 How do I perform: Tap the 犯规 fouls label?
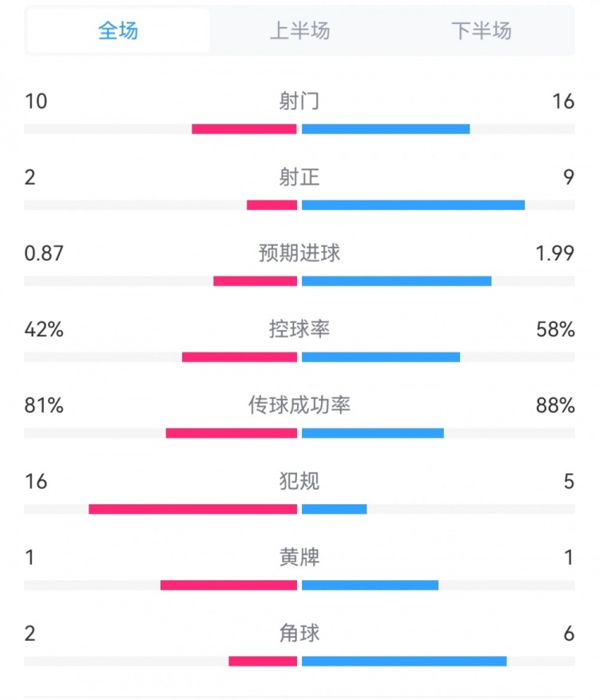pos(299,481)
